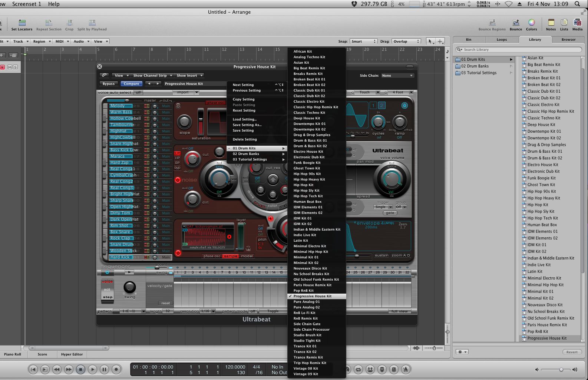Click the Set Locators toolbar icon

point(22,23)
